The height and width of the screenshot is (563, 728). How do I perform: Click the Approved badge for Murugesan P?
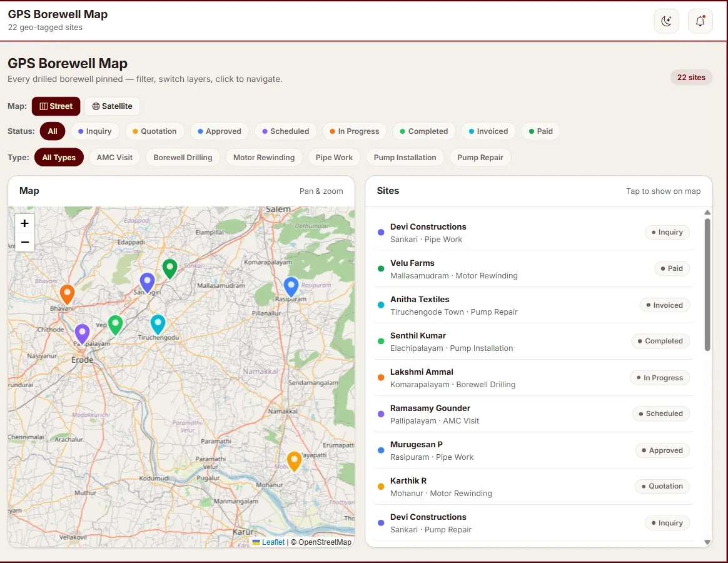pyautogui.click(x=662, y=450)
